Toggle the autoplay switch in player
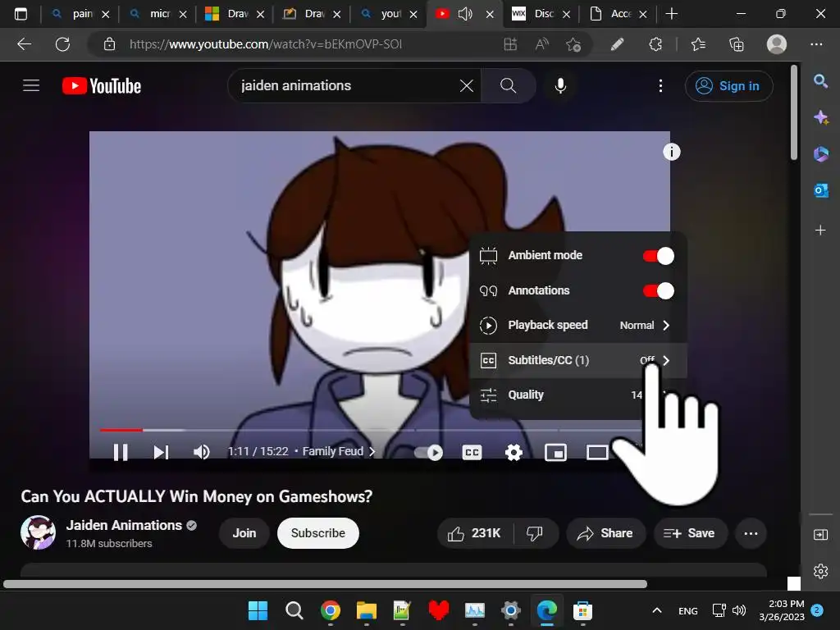This screenshot has height=630, width=840. pos(428,453)
